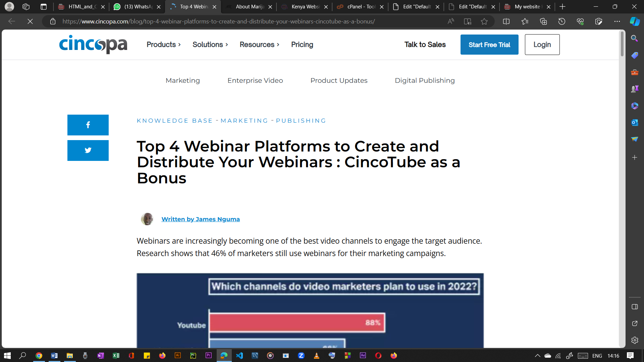
Task: Open a new browser tab
Action: (x=562, y=6)
